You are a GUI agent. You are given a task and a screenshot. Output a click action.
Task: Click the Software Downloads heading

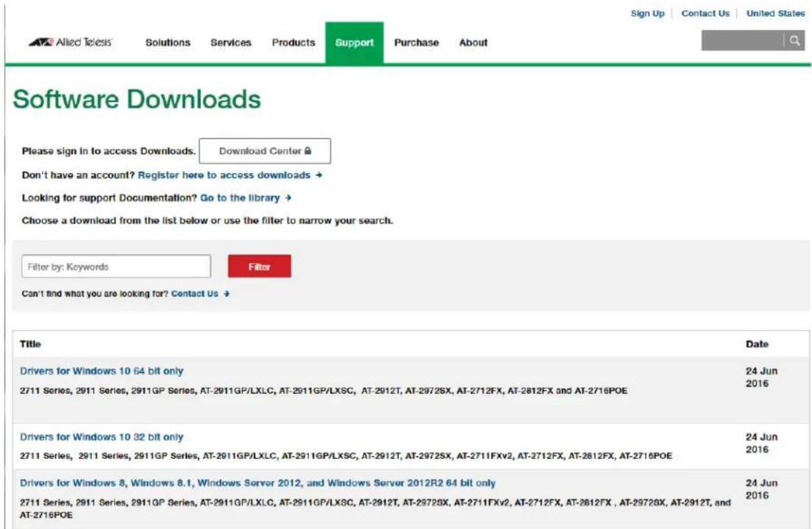click(x=137, y=100)
